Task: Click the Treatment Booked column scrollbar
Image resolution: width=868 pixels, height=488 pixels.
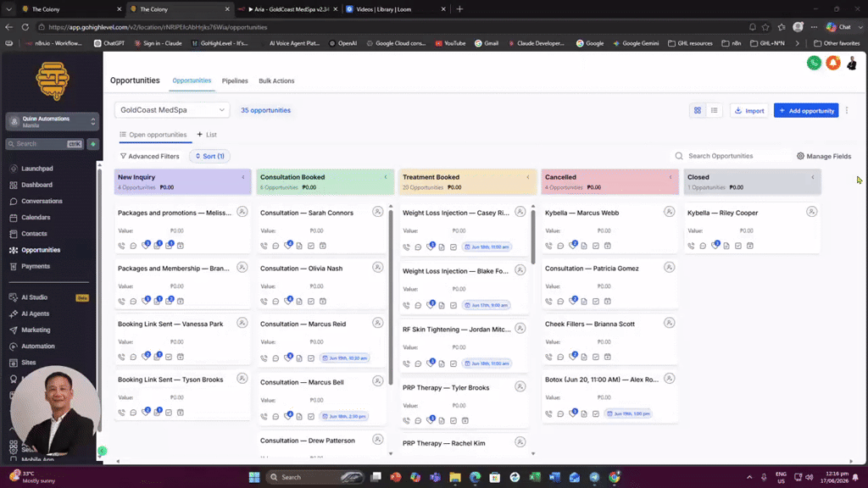Action: 532,236
